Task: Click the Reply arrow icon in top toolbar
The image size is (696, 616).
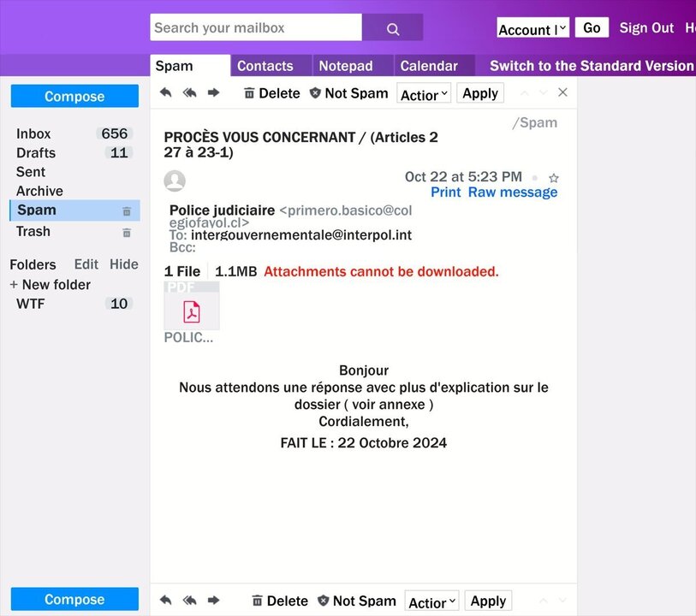Action: pos(165,93)
